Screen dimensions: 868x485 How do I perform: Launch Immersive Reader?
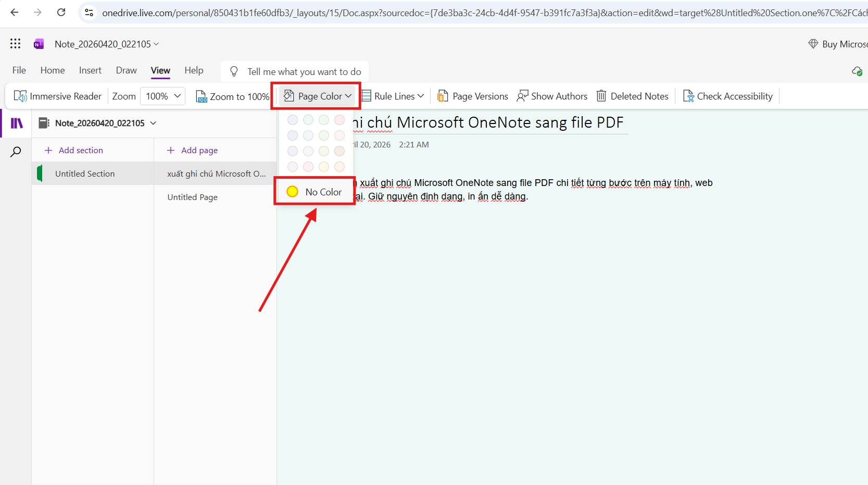tap(58, 96)
